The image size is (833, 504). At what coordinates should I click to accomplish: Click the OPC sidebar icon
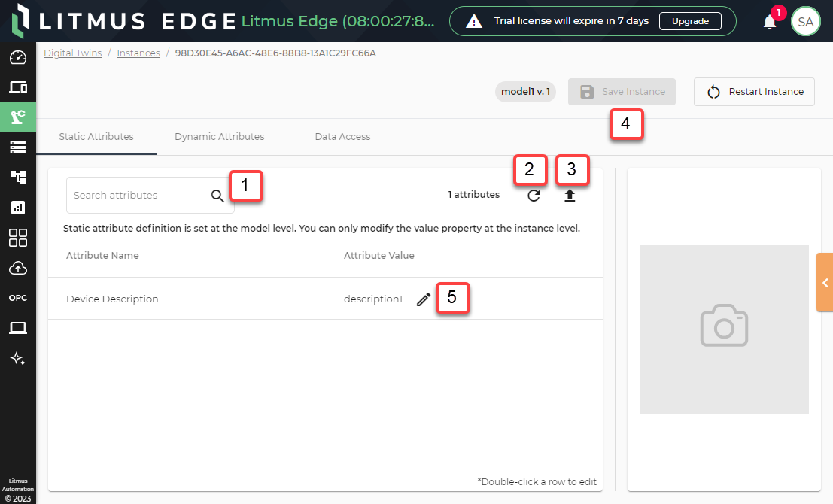pyautogui.click(x=18, y=297)
